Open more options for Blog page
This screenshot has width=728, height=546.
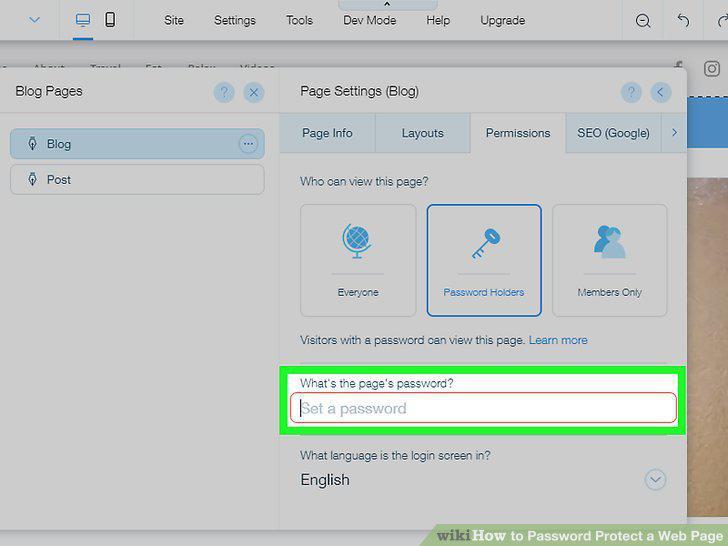[248, 144]
